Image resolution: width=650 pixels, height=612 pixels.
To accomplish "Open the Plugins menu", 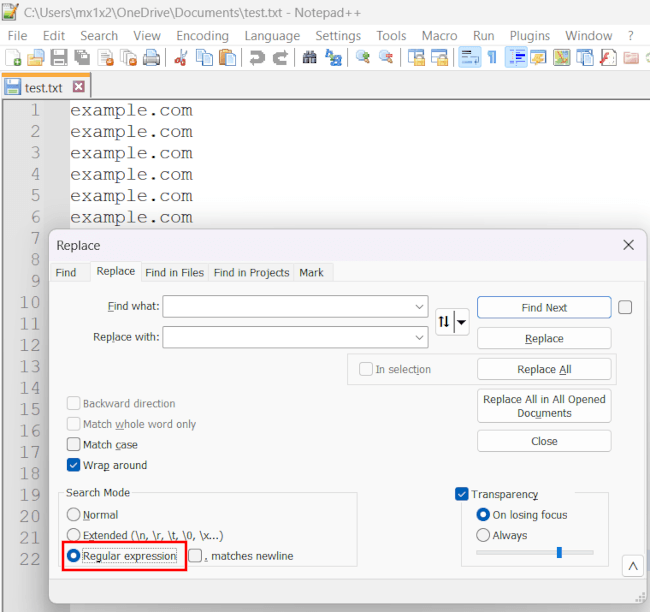I will point(529,36).
